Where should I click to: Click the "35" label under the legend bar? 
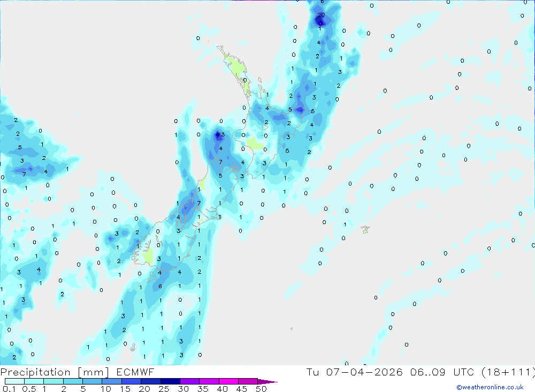click(x=203, y=389)
